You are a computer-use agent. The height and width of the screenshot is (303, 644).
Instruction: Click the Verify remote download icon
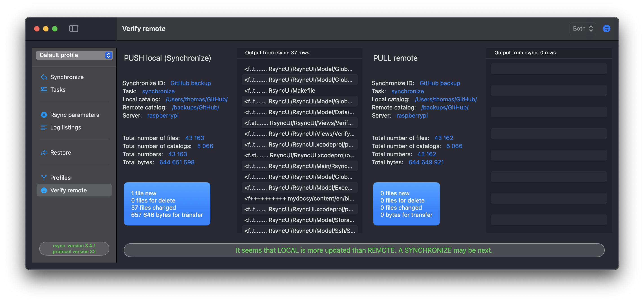tap(44, 190)
